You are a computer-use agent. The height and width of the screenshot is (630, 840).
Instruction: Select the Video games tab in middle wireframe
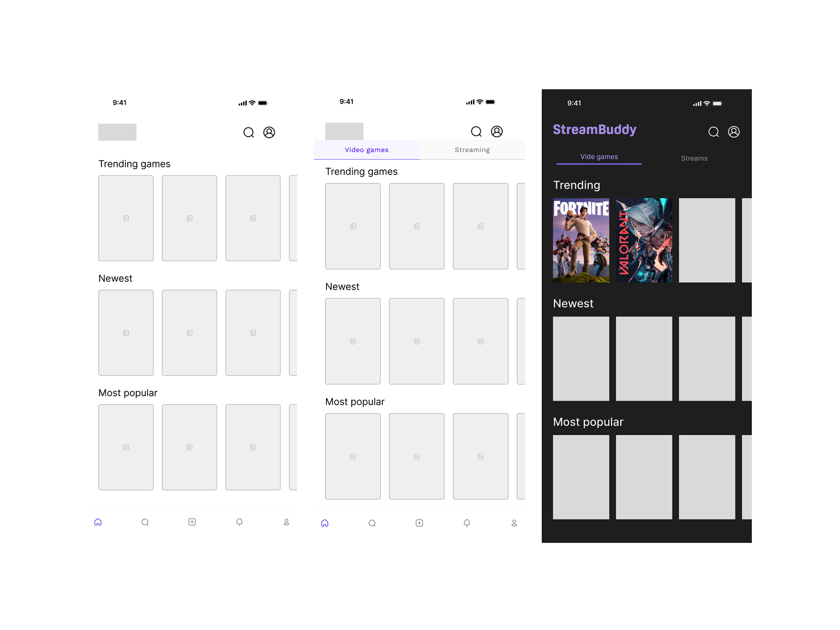tap(367, 150)
